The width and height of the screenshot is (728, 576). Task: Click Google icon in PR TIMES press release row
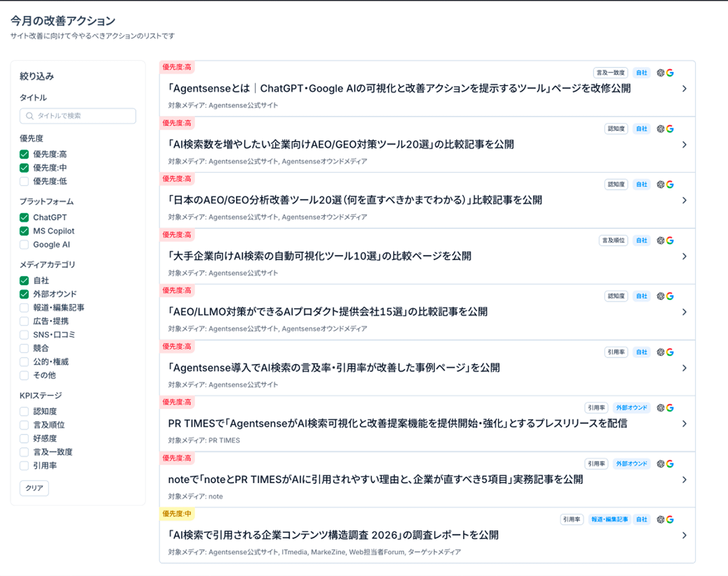[x=670, y=408]
